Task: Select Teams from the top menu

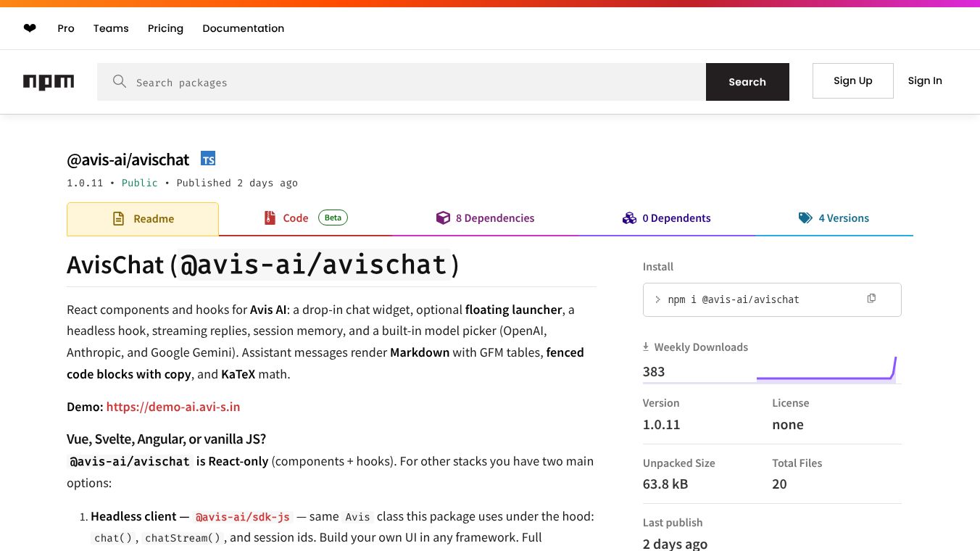Action: 110,28
